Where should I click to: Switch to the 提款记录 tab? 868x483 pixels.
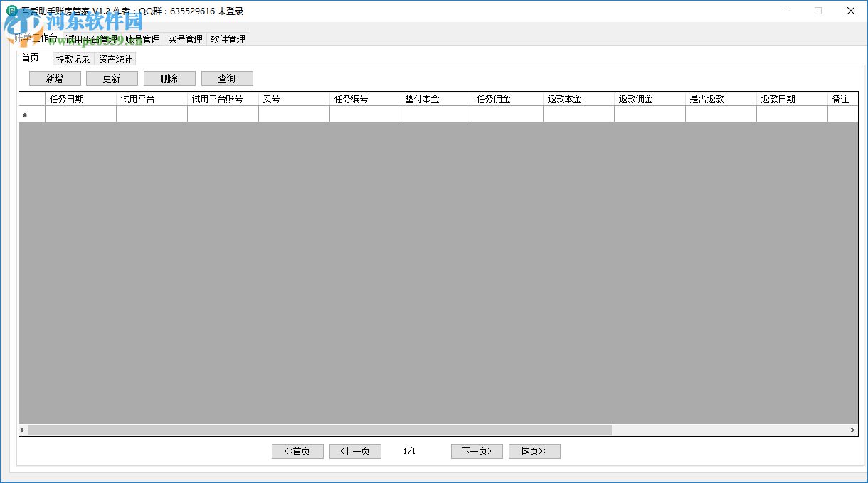73,59
